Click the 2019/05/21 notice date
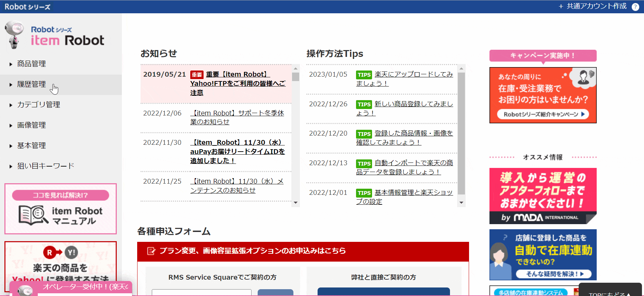Viewport: 644px width, 296px height. tap(164, 74)
